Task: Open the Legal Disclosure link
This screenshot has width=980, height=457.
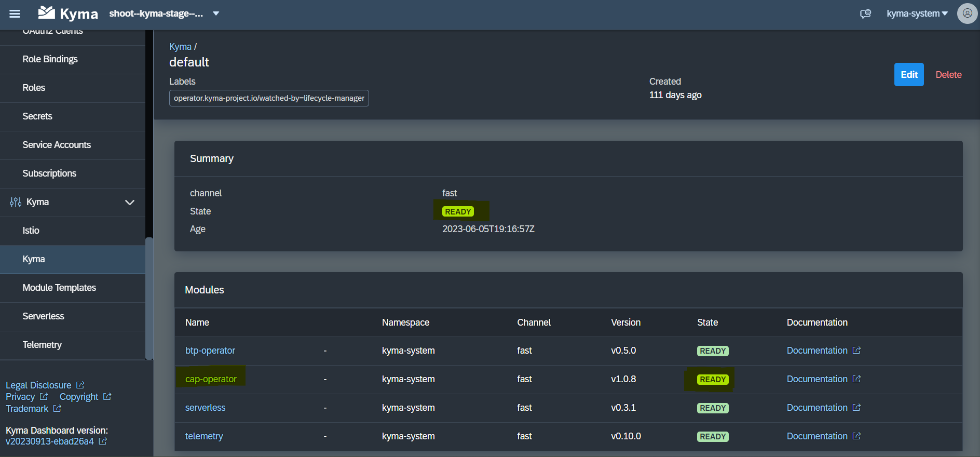Action: pos(38,385)
